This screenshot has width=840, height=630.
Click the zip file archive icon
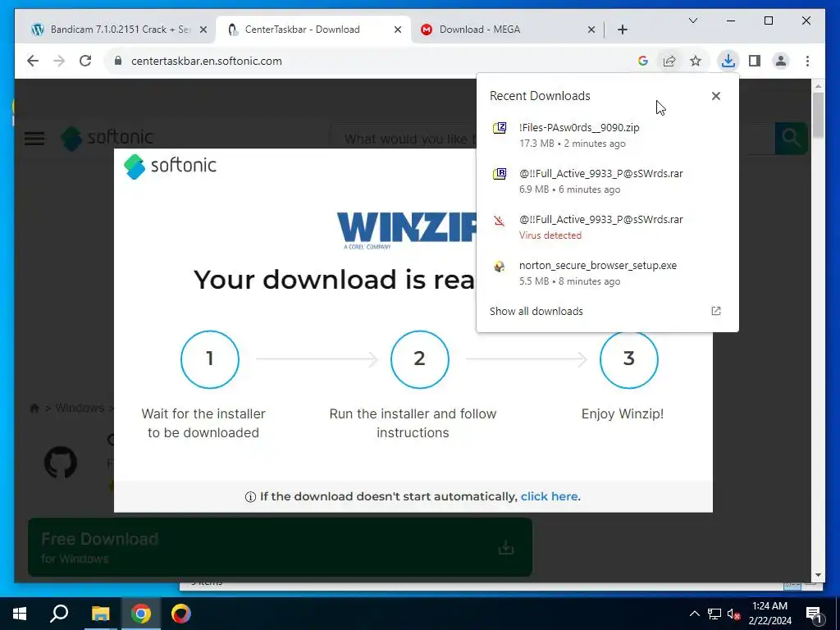[x=500, y=128]
